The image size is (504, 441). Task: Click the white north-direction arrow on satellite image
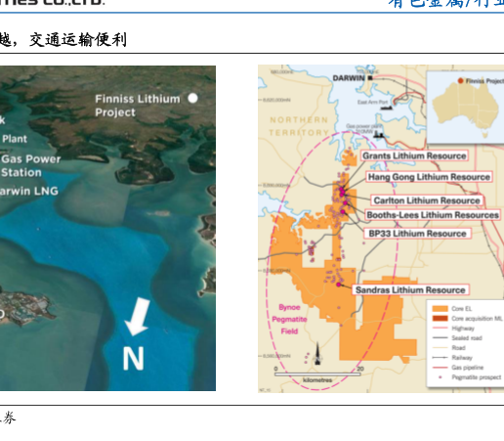click(138, 317)
